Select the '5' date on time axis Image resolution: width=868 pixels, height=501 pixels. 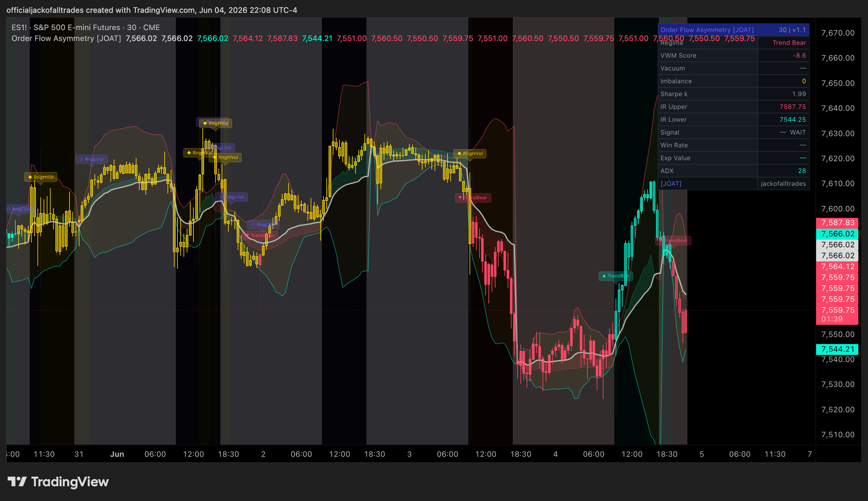click(702, 454)
